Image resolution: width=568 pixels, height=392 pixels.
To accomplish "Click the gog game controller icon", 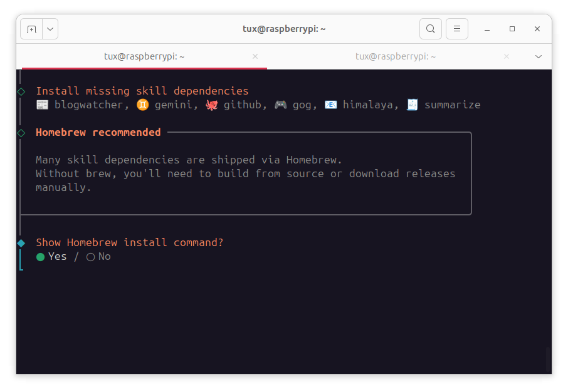I will (x=280, y=105).
